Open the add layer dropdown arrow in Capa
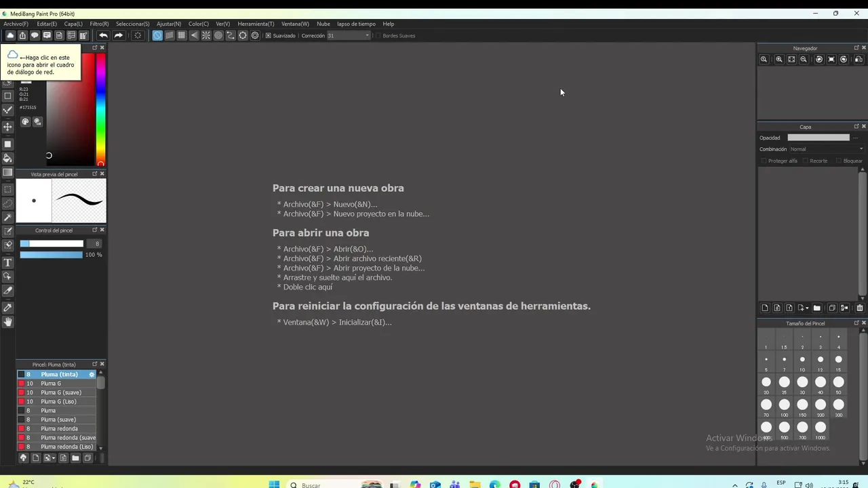 [807, 308]
